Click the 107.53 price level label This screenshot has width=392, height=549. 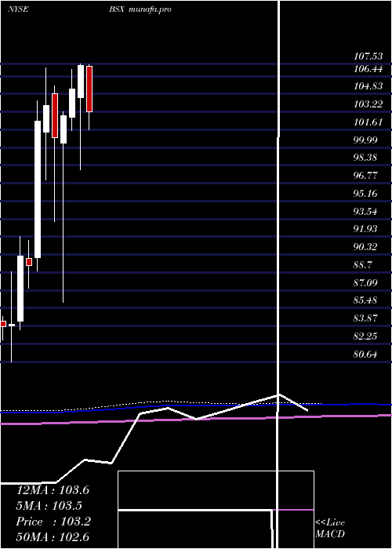[368, 56]
